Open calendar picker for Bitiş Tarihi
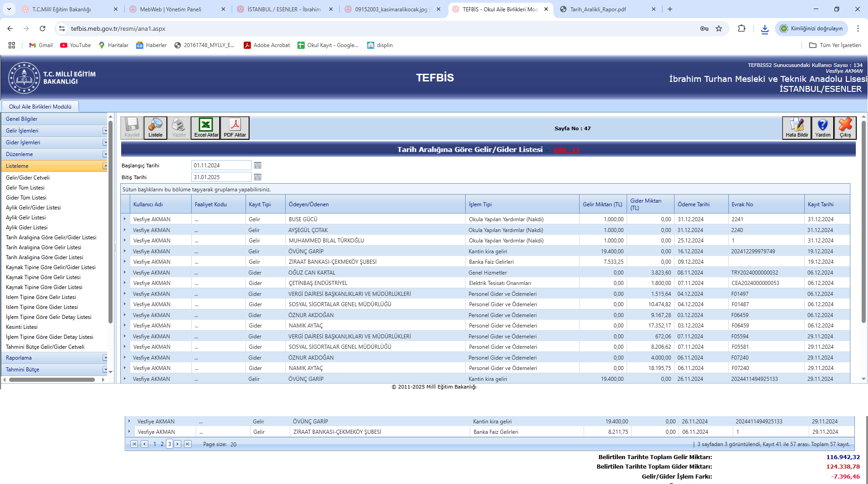Image resolution: width=868 pixels, height=484 pixels. pyautogui.click(x=258, y=177)
